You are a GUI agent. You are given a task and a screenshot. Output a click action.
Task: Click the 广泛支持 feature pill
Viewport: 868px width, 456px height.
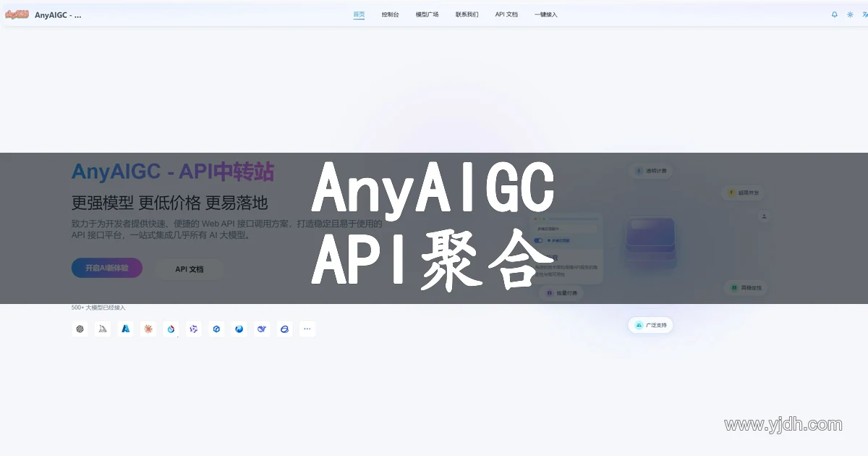tap(650, 326)
